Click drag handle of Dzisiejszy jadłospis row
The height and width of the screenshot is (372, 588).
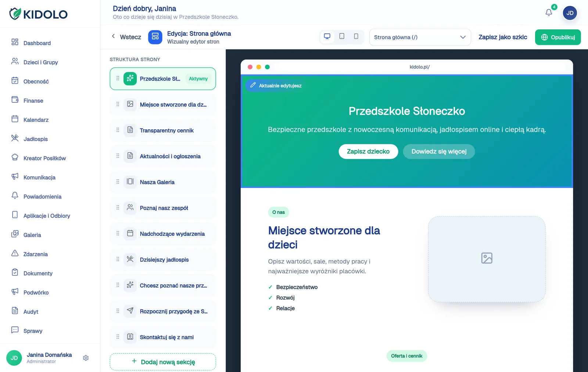coord(118,259)
